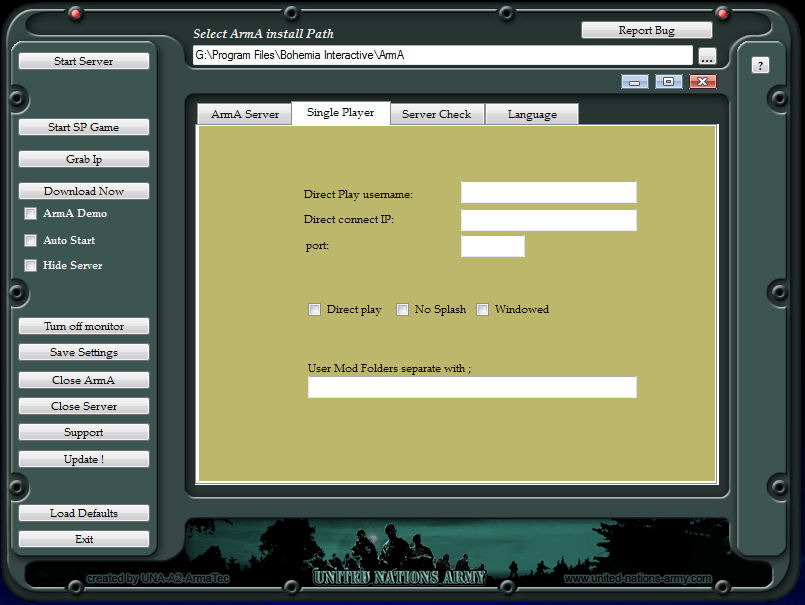
Task: Switch to the ArmA Server tab
Action: point(244,114)
